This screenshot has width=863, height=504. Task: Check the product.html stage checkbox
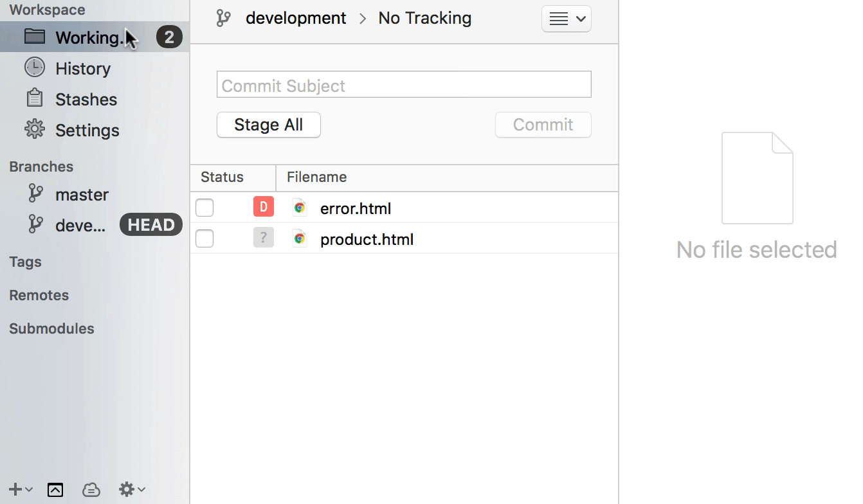(x=204, y=239)
